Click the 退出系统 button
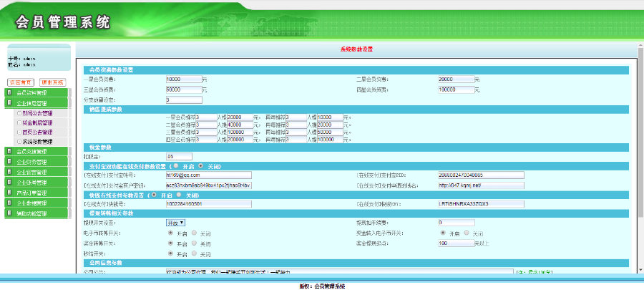644x290 pixels. [52, 82]
